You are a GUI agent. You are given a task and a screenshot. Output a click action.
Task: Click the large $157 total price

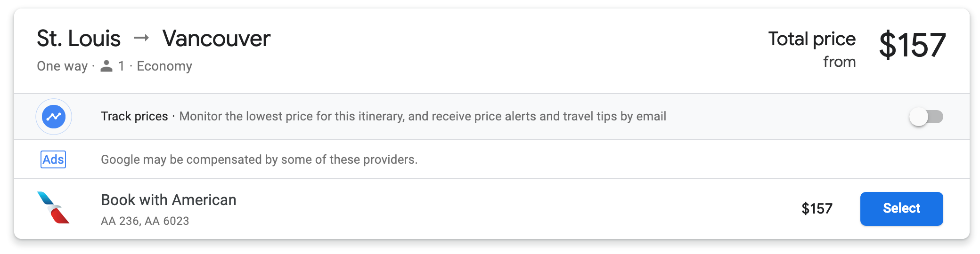[912, 45]
